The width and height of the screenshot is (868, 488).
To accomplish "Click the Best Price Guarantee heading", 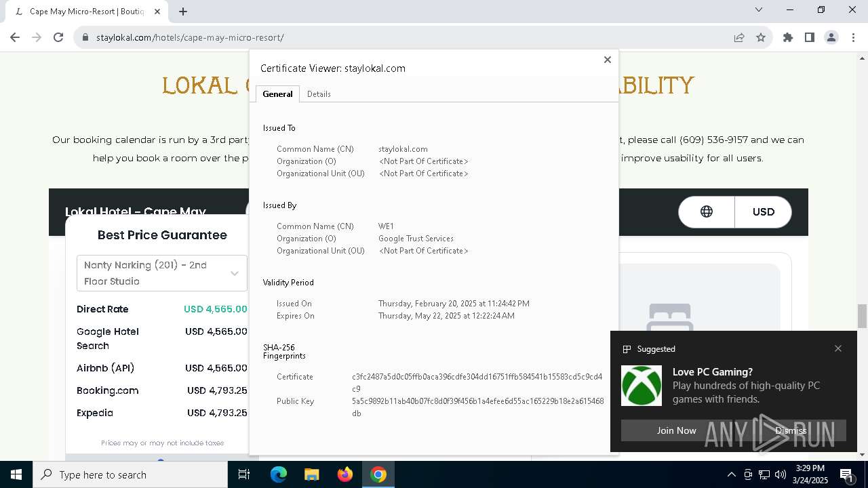I will click(x=162, y=235).
